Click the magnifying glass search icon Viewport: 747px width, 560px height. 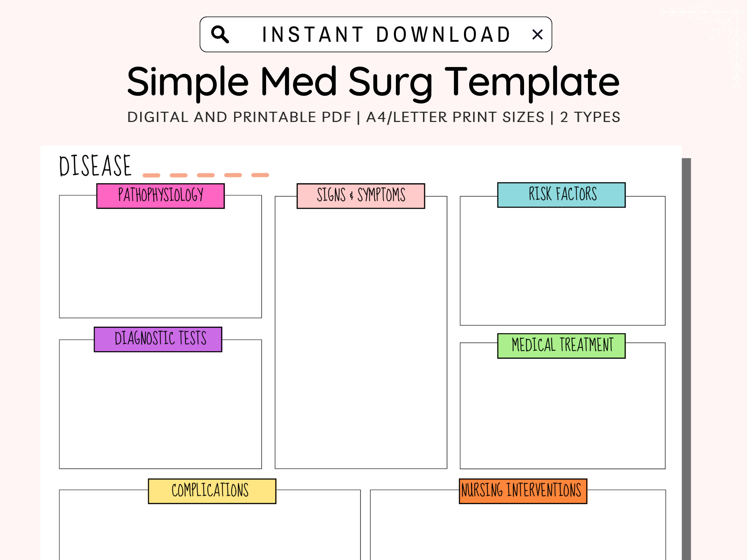click(220, 35)
